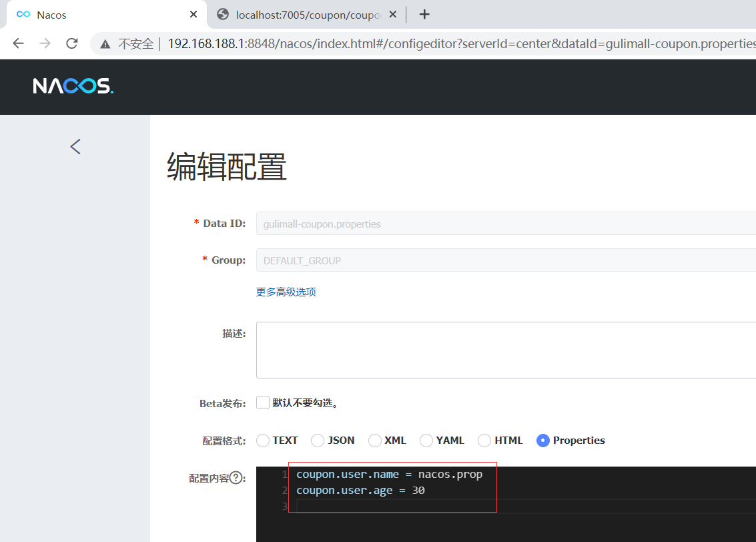This screenshot has height=542, width=756.
Task: Open 更多高级选项 link
Action: tap(286, 292)
